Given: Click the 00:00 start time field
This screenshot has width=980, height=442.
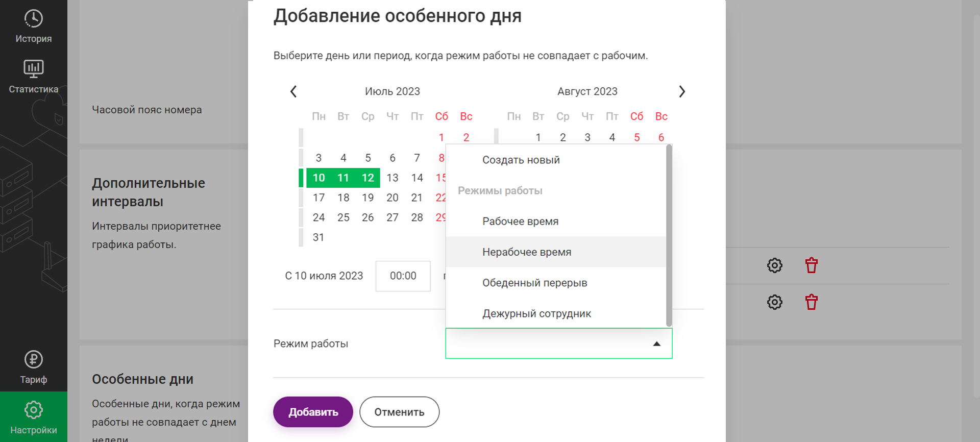Looking at the screenshot, I should coord(403,276).
